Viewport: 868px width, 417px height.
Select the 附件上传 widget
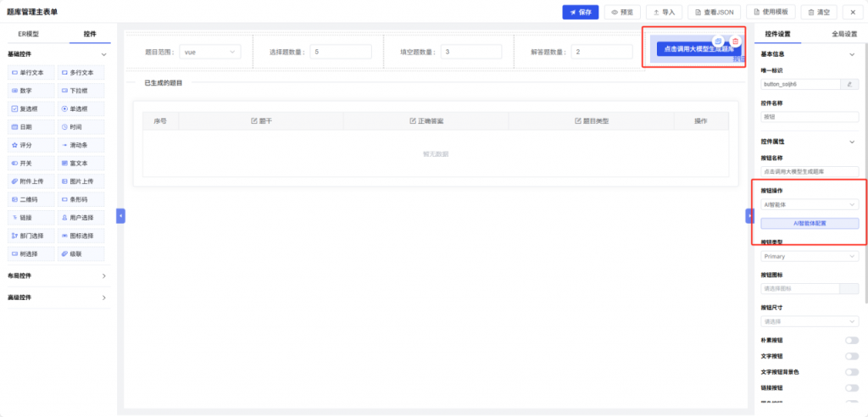31,181
